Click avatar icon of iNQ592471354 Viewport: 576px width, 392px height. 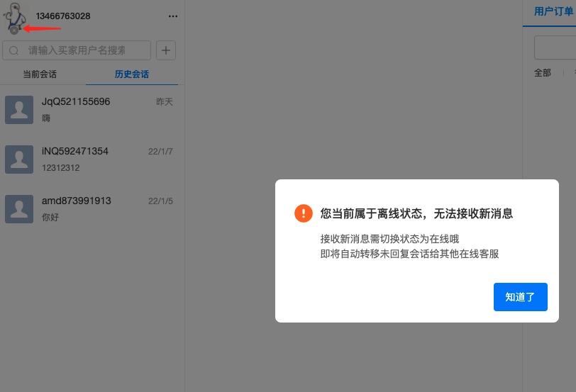(19, 159)
